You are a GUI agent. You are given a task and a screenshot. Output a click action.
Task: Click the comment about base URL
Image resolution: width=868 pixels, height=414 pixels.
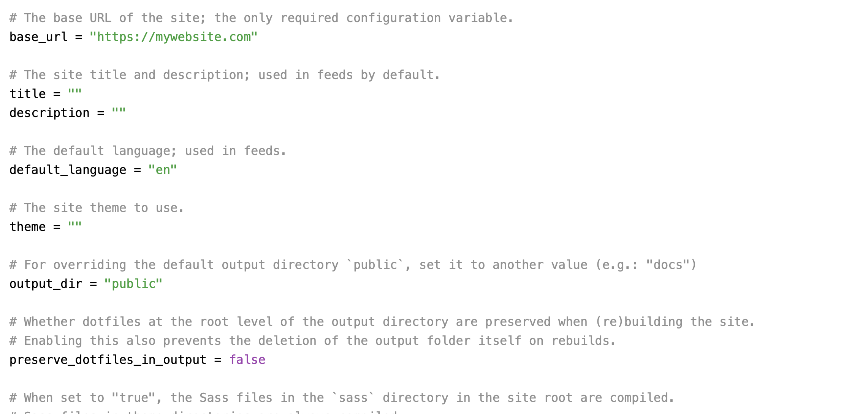tap(261, 18)
